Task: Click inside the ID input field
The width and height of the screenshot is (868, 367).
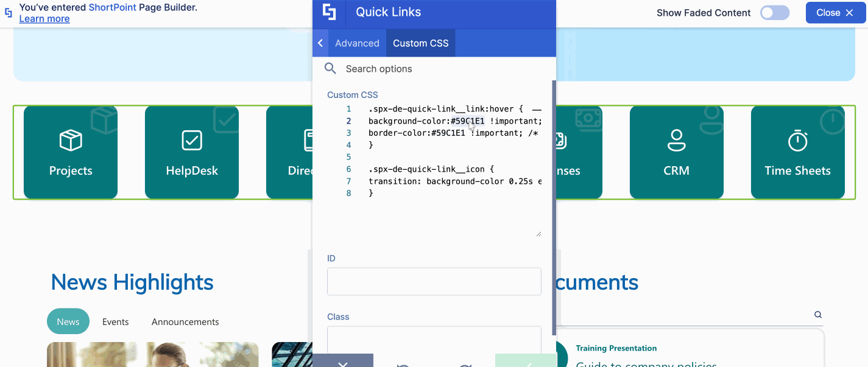Action: 434,281
